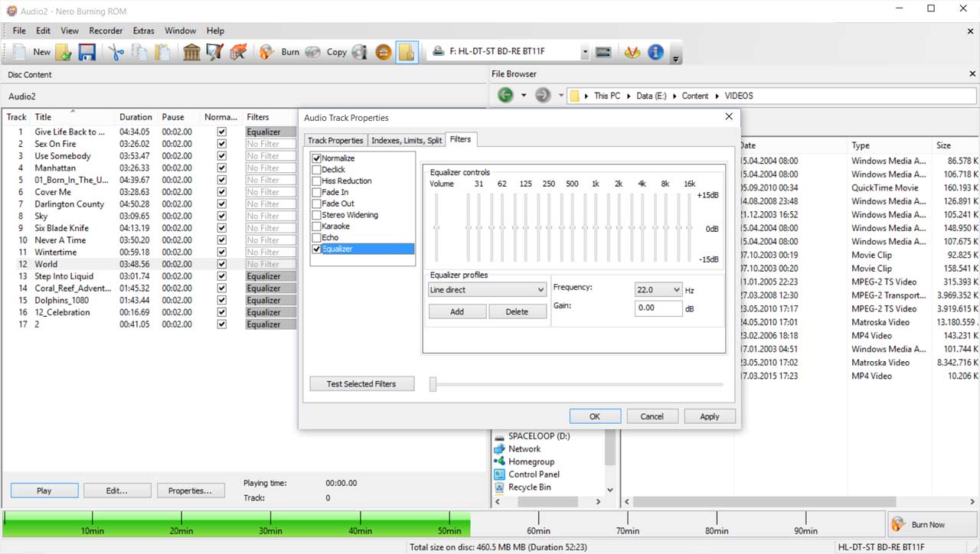The width and height of the screenshot is (980, 554).
Task: Click the blue Info icon in toolbar
Action: 655,52
